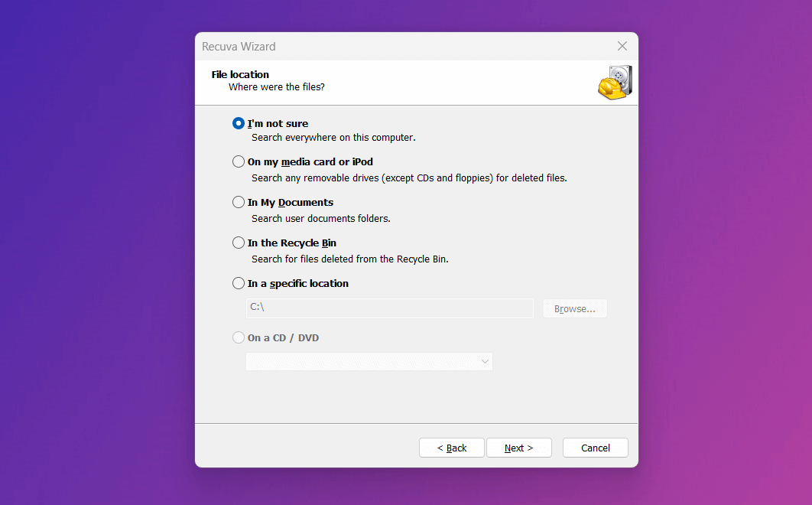Pick "In the Recycle Bin" option
The image size is (812, 505).
coord(239,243)
